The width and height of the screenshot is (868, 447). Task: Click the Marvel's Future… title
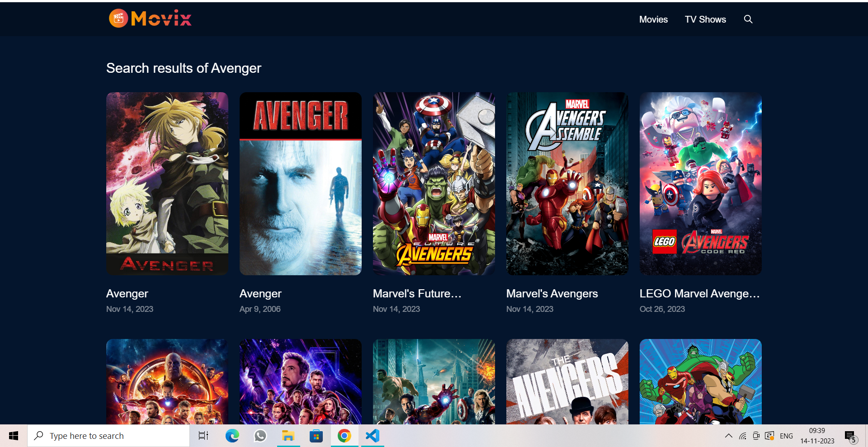point(417,294)
